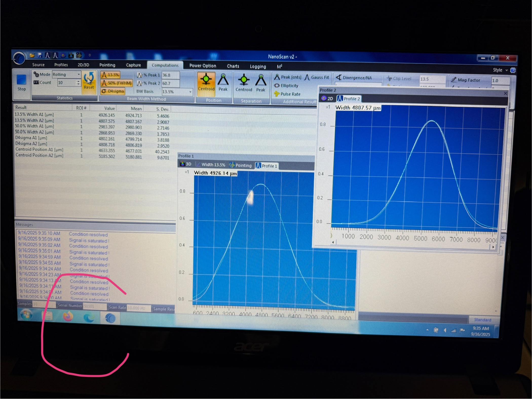Expand the BW Basis dropdown
532x399 pixels.
(190, 92)
